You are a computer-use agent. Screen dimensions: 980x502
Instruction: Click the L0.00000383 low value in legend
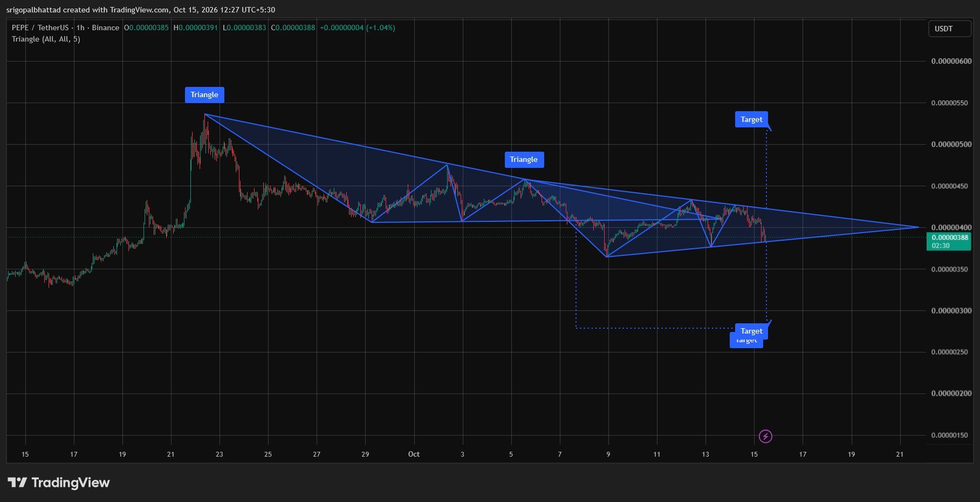[244, 28]
